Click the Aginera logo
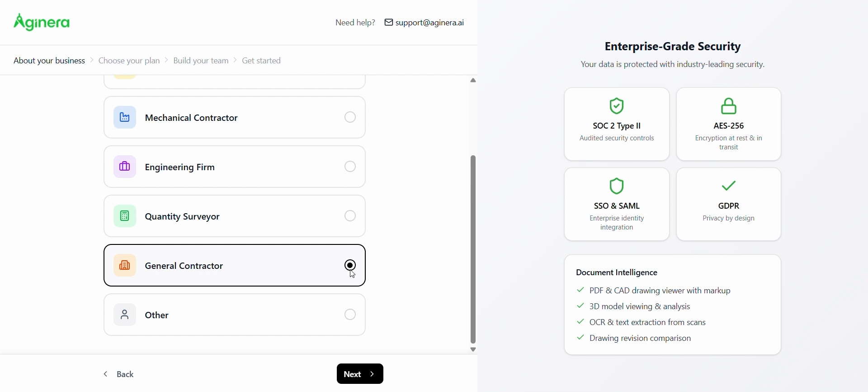The image size is (868, 392). (42, 22)
